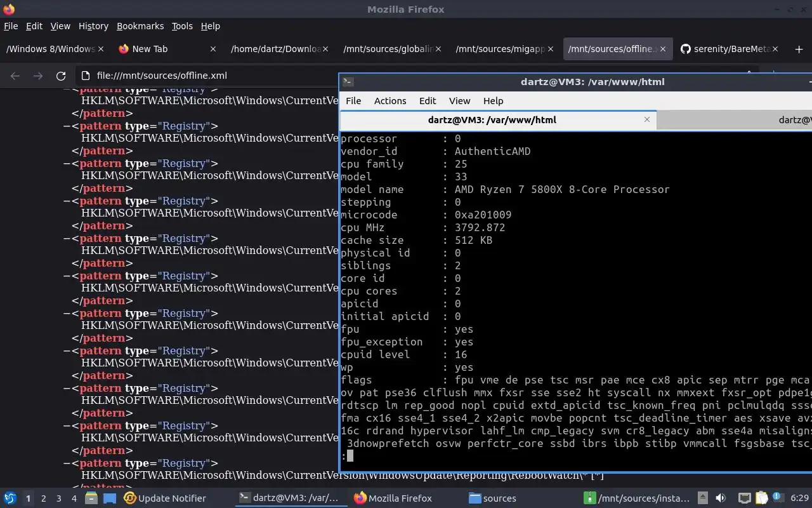Open the terminal Help menu
Screen dimensions: 812x508
click(493, 100)
